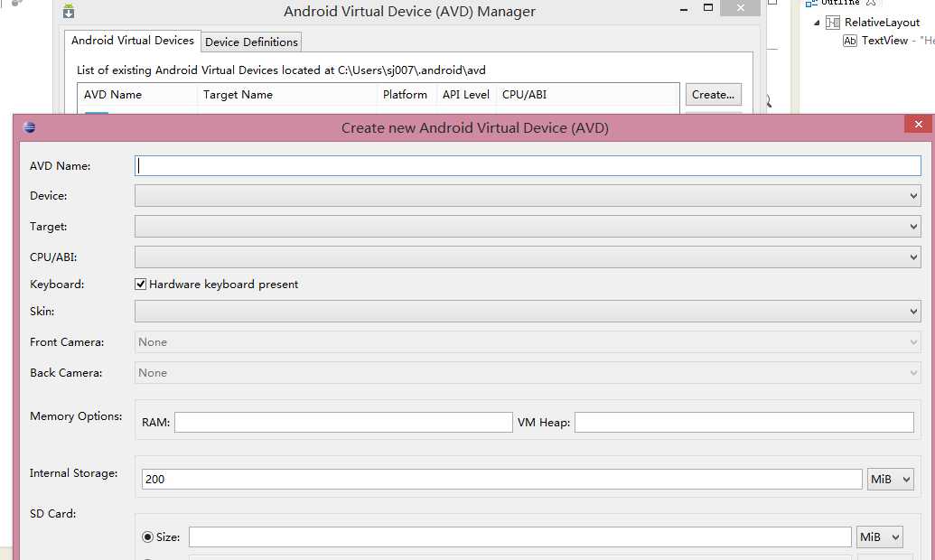Click the AVD Name column header
This screenshot has height=560, width=935.
click(137, 94)
